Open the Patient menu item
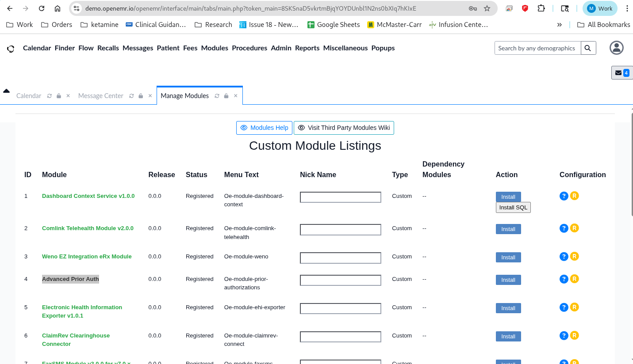 [168, 48]
